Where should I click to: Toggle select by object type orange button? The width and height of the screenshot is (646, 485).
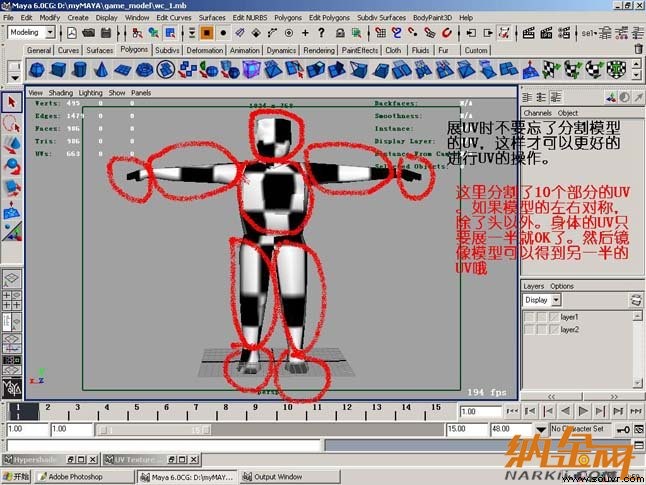pos(207,33)
